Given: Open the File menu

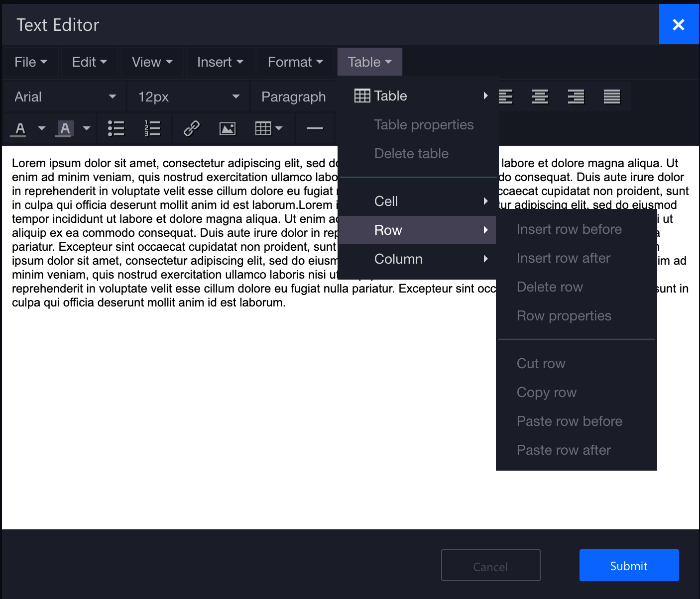Looking at the screenshot, I should point(31,62).
